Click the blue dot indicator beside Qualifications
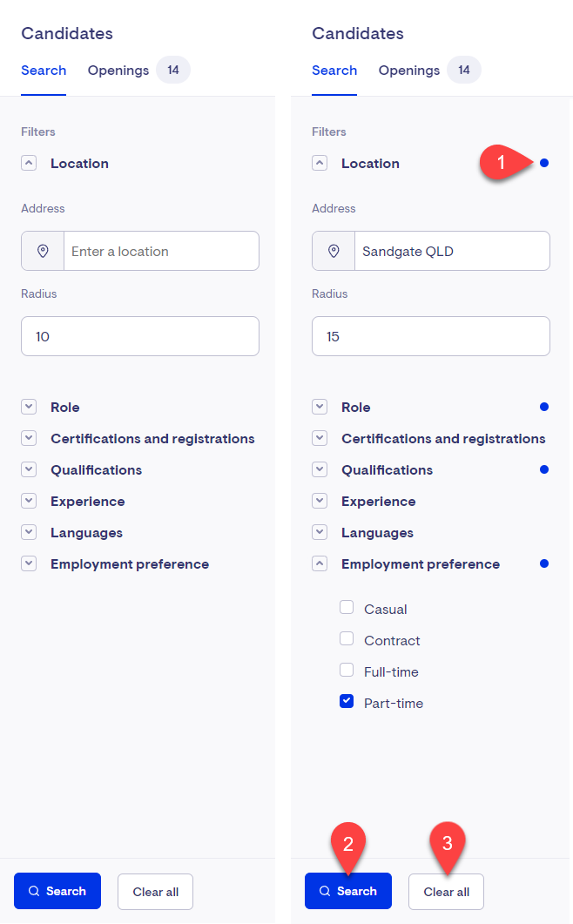This screenshot has height=924, width=573. pos(544,469)
